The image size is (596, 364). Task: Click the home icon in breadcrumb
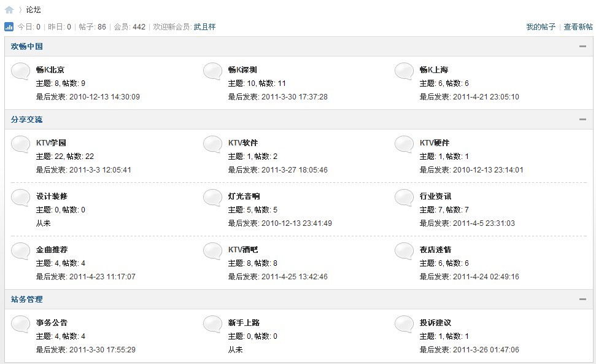pos(9,10)
